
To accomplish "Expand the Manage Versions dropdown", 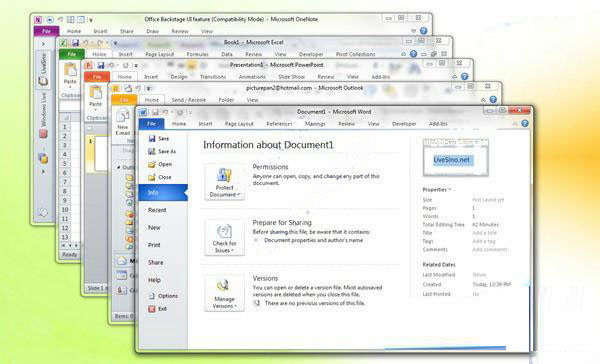I will 225,294.
